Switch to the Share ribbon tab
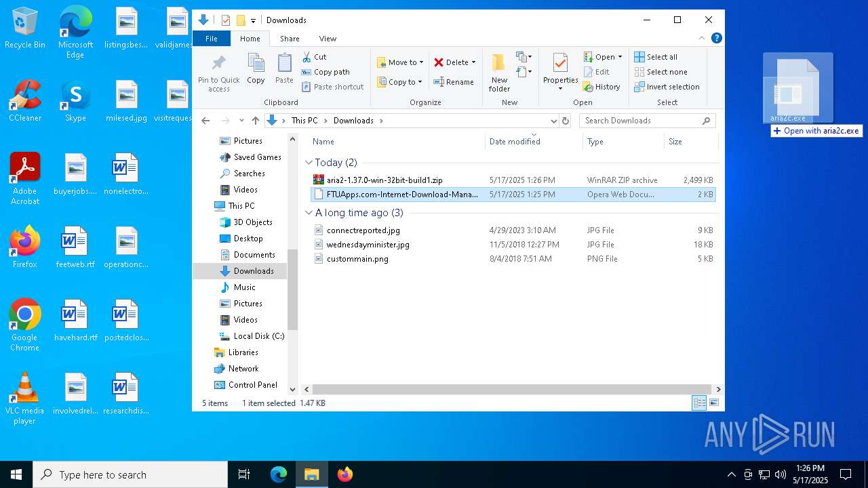 click(290, 39)
